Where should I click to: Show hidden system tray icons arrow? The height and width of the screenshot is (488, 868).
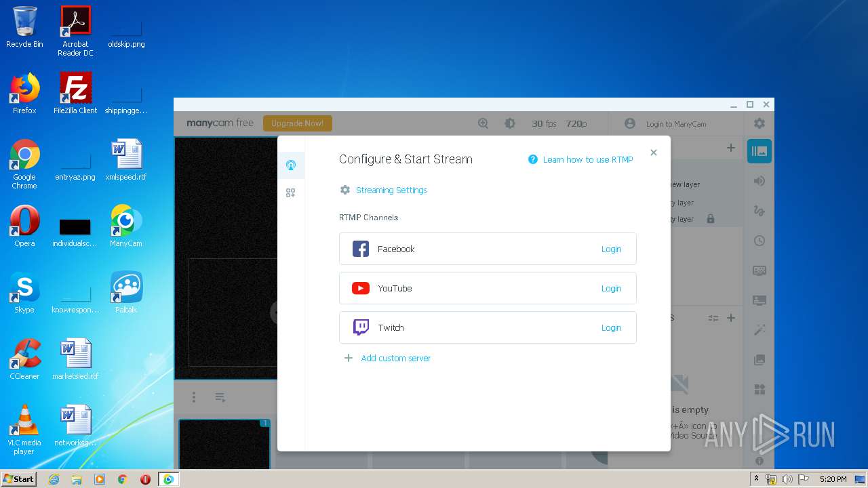click(756, 479)
